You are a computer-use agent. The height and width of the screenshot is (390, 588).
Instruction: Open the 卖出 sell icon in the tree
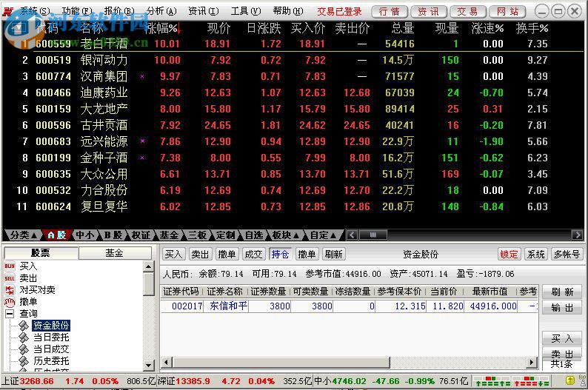(x=10, y=278)
